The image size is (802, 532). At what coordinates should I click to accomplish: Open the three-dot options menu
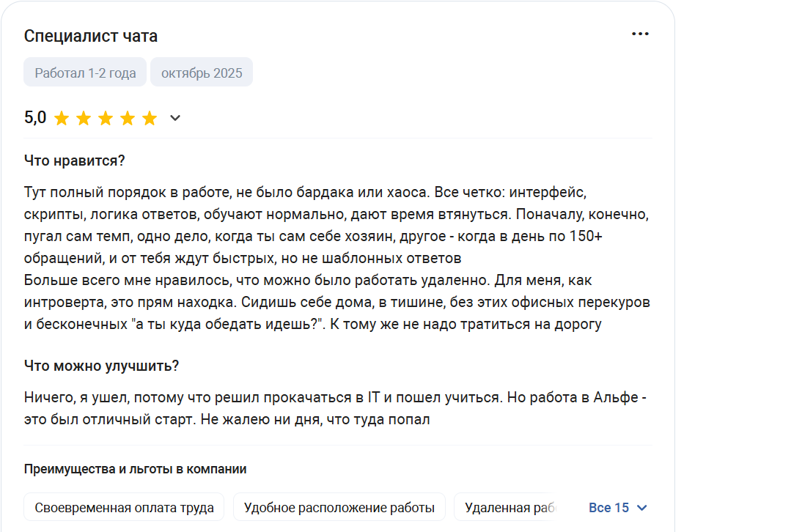click(640, 34)
